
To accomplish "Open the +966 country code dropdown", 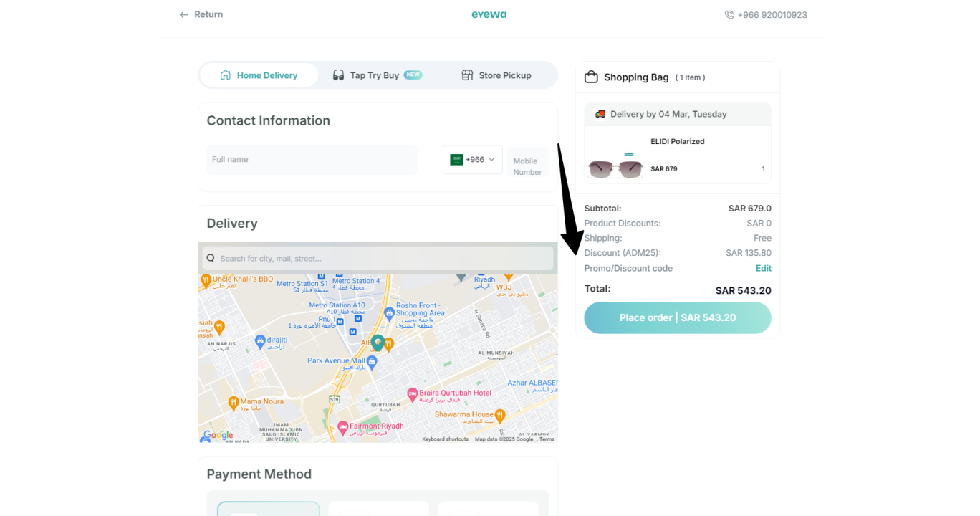I will pos(473,160).
